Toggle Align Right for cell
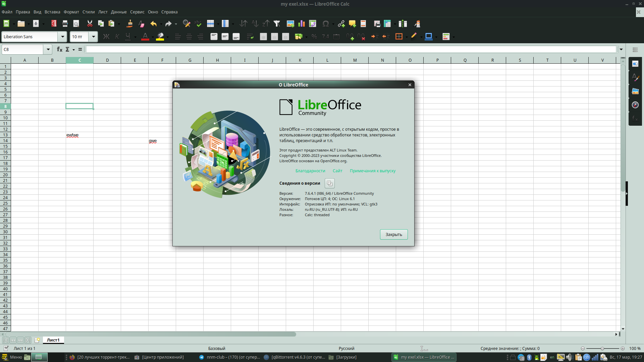The width and height of the screenshot is (644, 362). click(200, 37)
